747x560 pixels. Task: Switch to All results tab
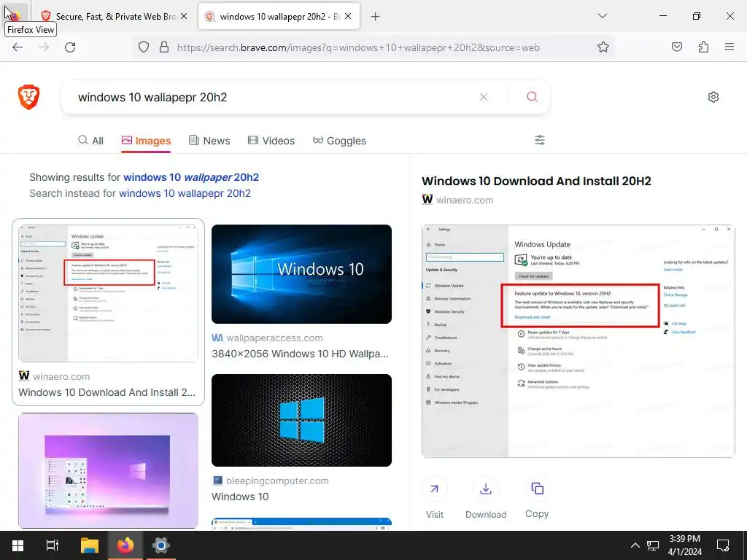coord(90,141)
